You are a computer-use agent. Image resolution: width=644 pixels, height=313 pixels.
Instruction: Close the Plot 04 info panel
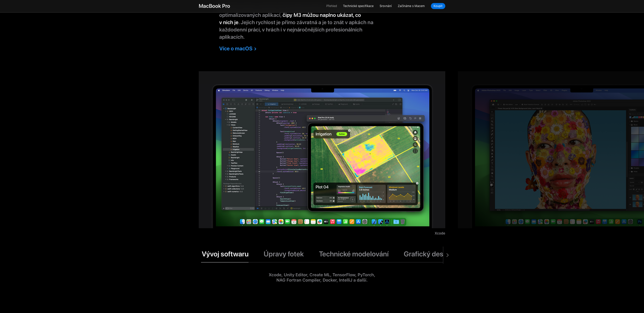(x=417, y=183)
